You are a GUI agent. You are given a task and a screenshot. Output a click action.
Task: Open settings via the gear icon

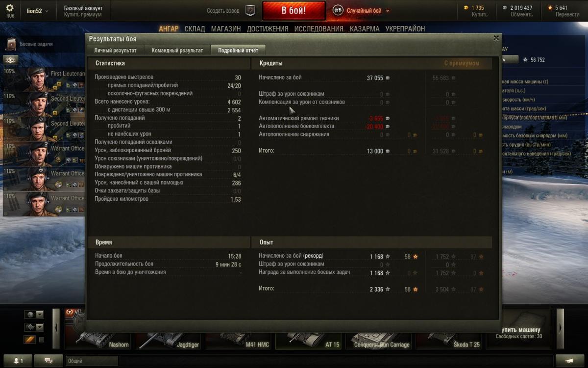[10, 8]
